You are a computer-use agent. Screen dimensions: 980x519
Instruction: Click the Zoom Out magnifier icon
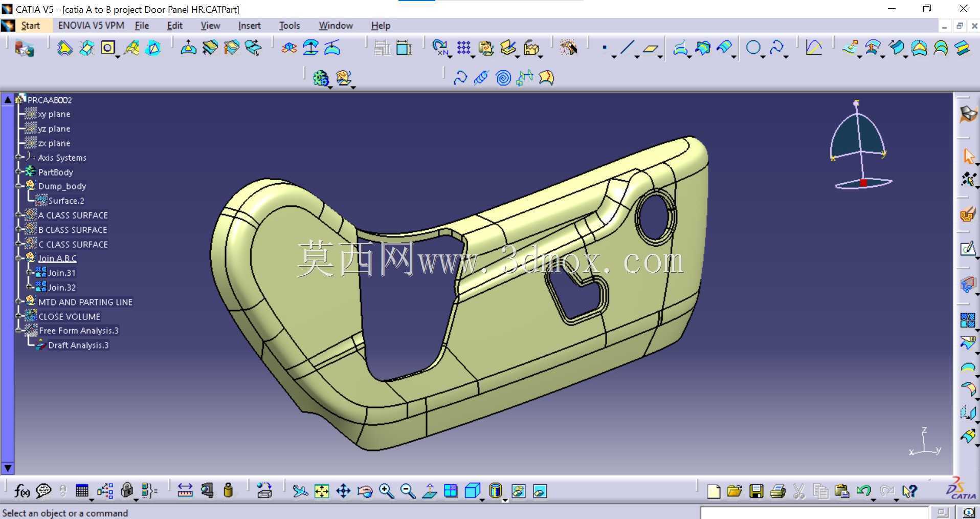click(408, 491)
